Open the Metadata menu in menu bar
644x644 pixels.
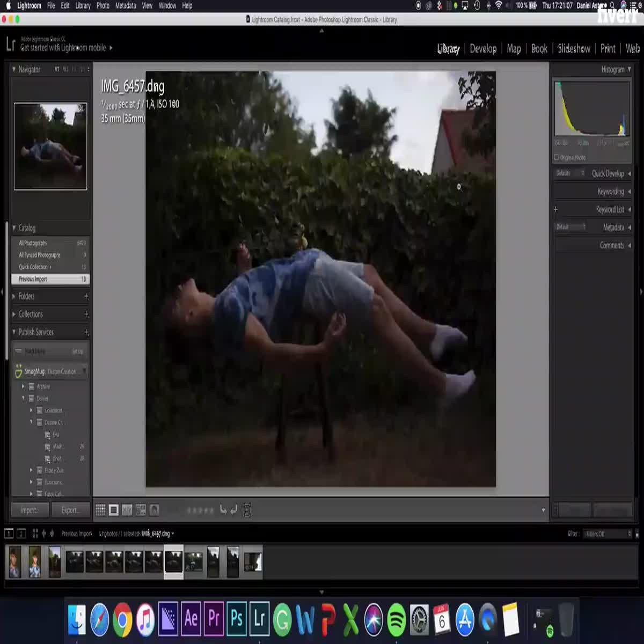click(125, 5)
